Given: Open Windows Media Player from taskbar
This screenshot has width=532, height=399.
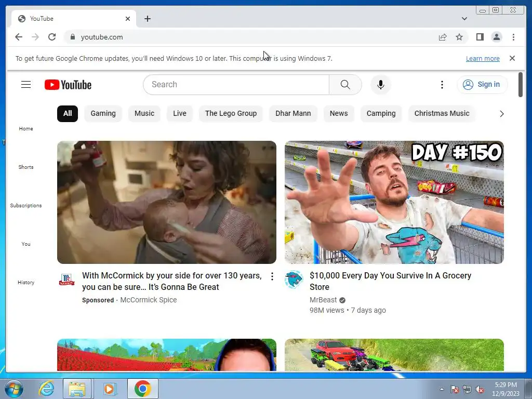Looking at the screenshot, I should point(109,389).
